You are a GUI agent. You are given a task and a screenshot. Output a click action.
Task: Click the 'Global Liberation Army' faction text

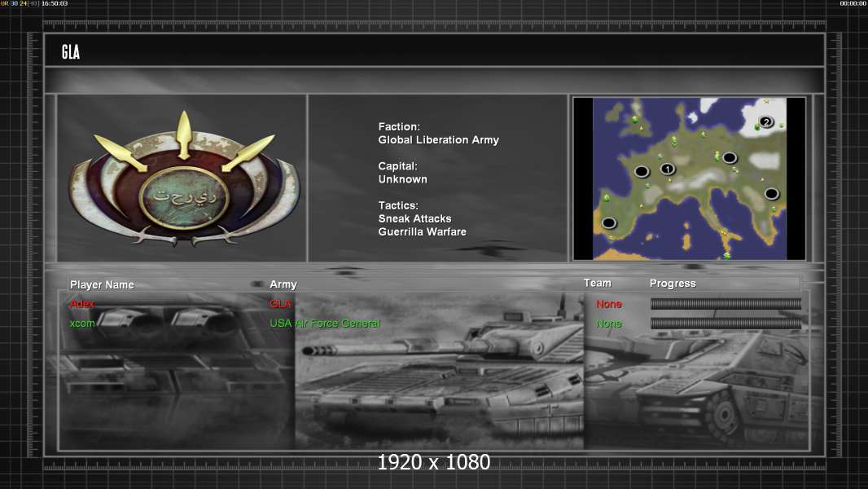click(438, 140)
